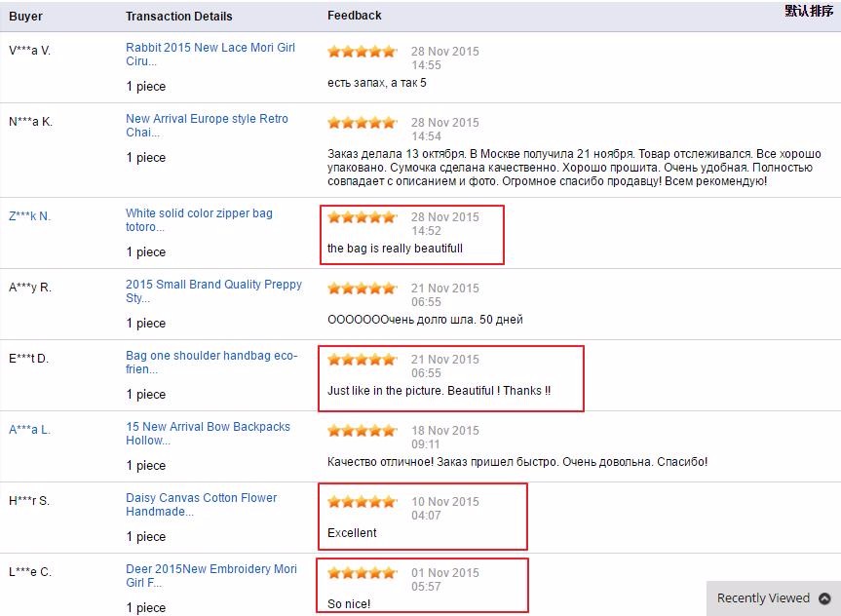Click star rating on 'Just like in the picture' review
Screen dimensions: 841x616
(363, 360)
